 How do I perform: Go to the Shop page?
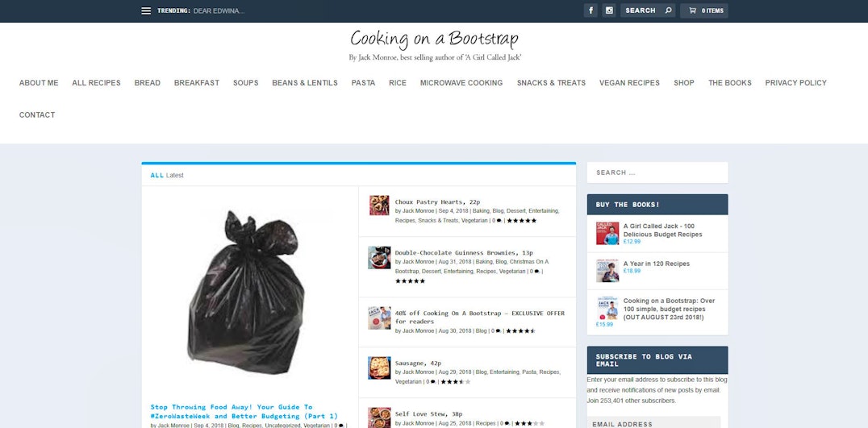click(x=683, y=83)
